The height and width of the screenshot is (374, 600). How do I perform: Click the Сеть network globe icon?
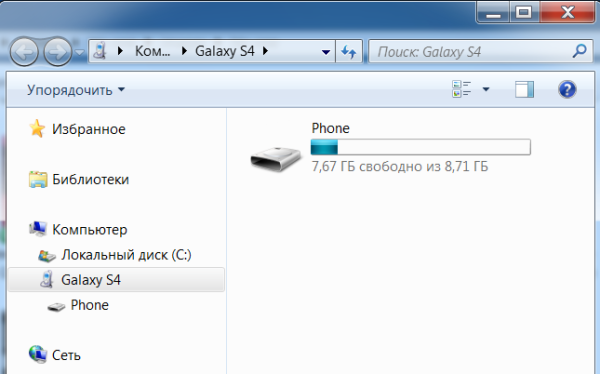[38, 354]
